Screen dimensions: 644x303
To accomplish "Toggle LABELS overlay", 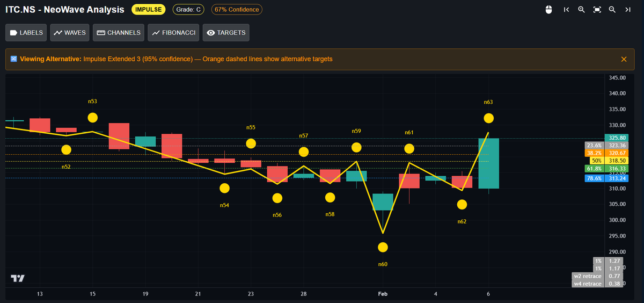I will point(26,33).
